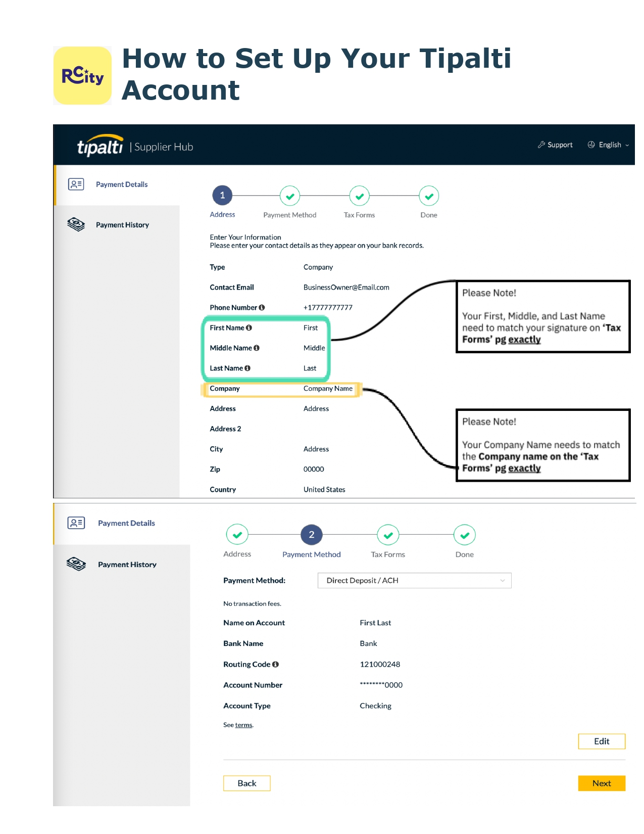Click the top Payment Details ID card icon
Image resolution: width=644 pixels, height=834 pixels.
[76, 184]
